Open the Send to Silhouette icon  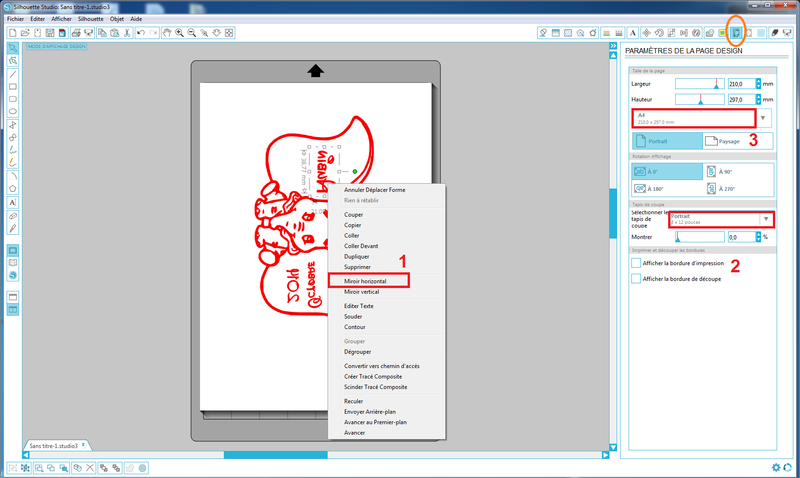787,33
